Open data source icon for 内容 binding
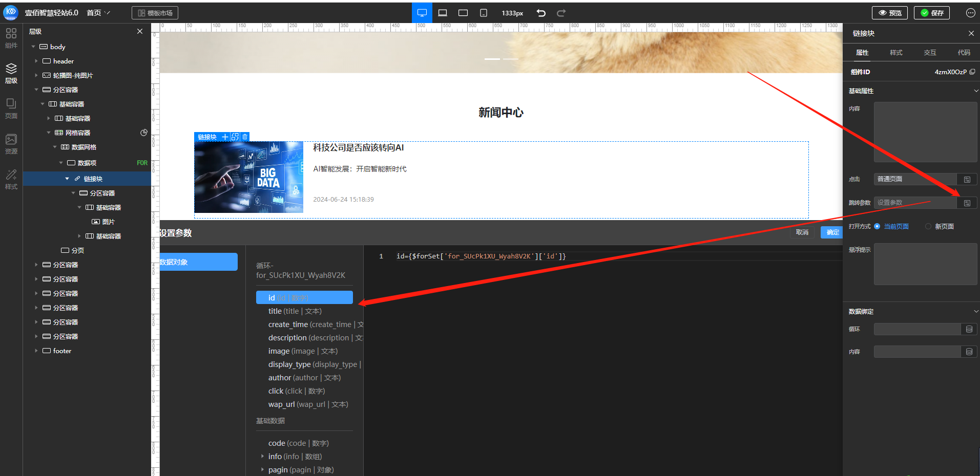Image resolution: width=980 pixels, height=476 pixels. (x=969, y=352)
